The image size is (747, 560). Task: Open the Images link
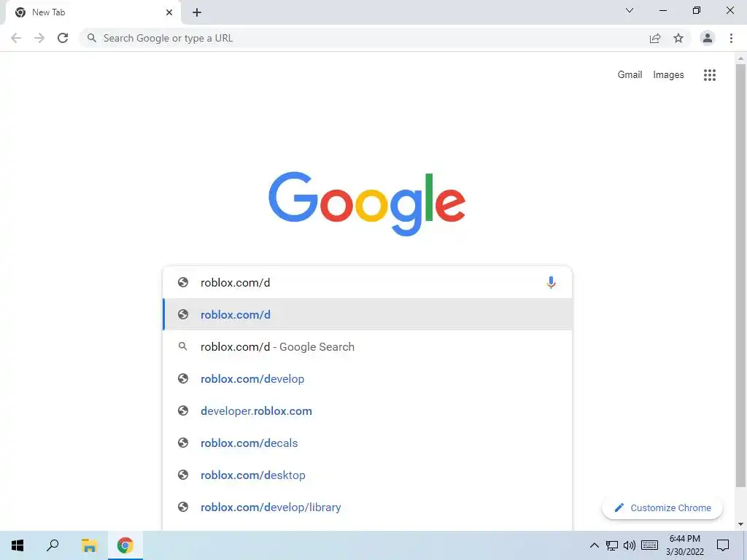(x=668, y=75)
